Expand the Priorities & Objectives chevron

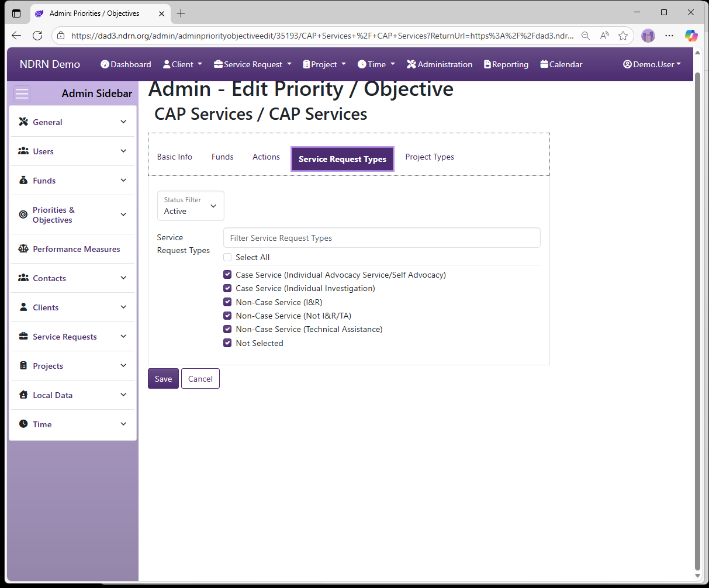click(x=123, y=215)
